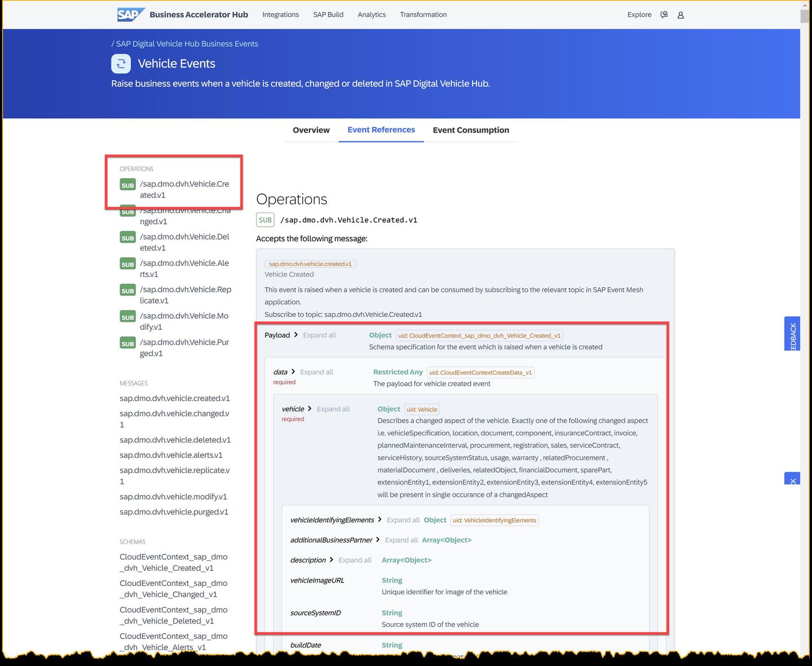Screen dimensions: 812x666
Task: Expand the vehicleIdentifyingElements chevron
Action: coord(379,520)
